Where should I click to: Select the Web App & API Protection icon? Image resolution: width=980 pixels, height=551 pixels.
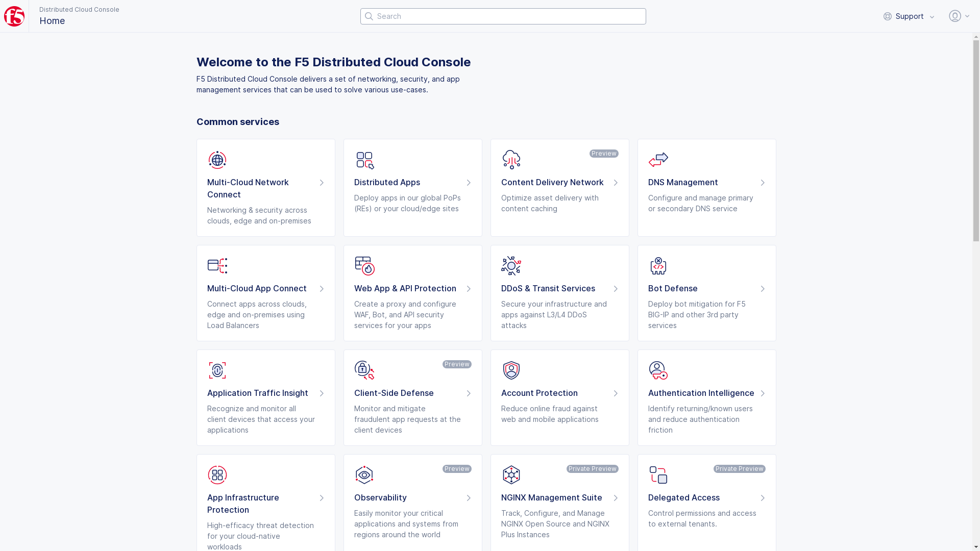(x=364, y=265)
